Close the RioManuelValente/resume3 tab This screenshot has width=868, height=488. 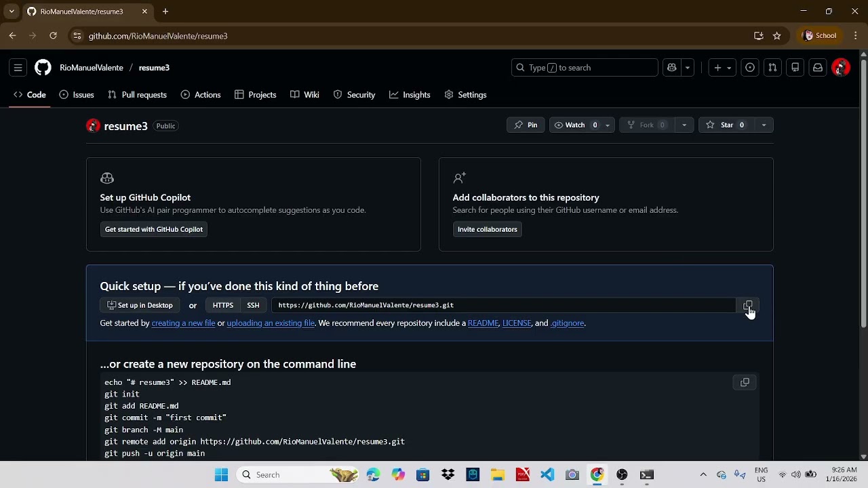coord(144,12)
